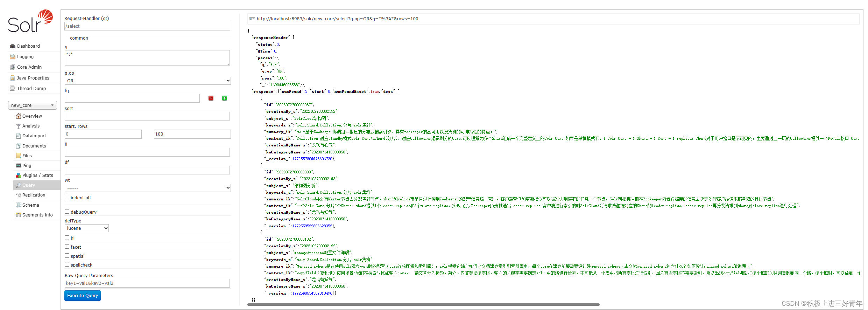This screenshot has width=868, height=310.
Task: Click the version value 1772560534387818496
Action: tap(312, 293)
